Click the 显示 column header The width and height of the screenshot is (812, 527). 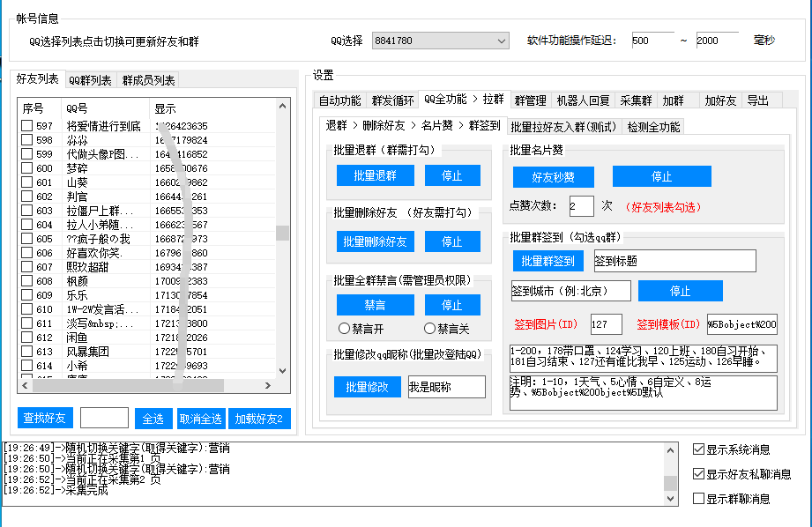(x=212, y=108)
